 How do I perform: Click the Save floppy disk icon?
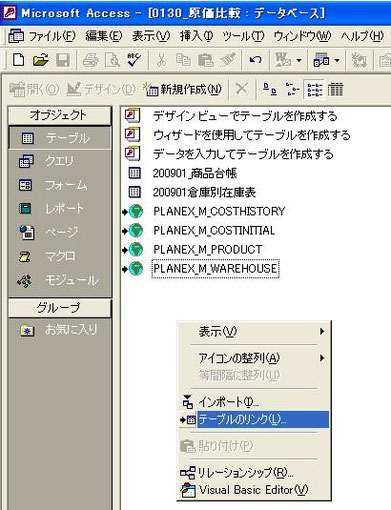pyautogui.click(x=63, y=60)
